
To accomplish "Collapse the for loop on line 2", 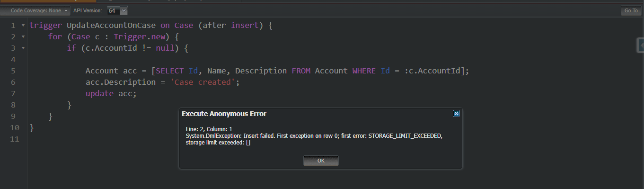I will [x=23, y=36].
